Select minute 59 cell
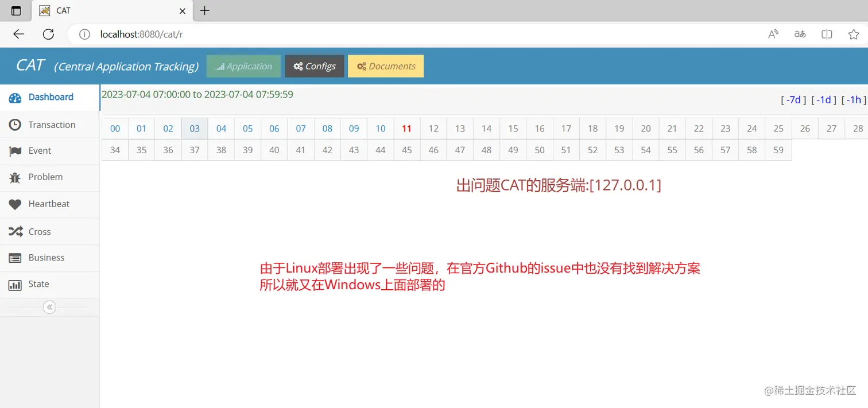 [x=778, y=150]
